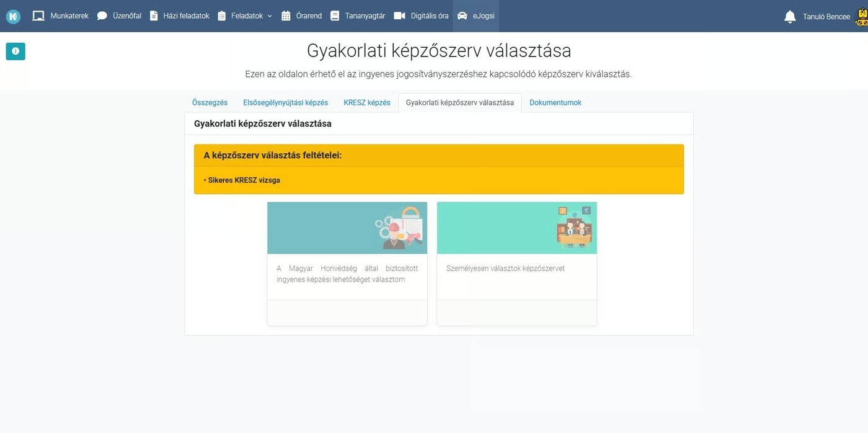Open notifications via the bell icon
This screenshot has width=868, height=433.
click(x=790, y=17)
